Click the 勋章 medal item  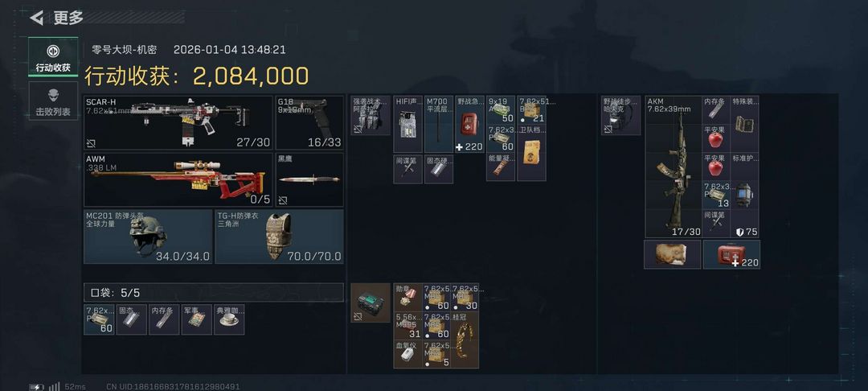pyautogui.click(x=408, y=297)
